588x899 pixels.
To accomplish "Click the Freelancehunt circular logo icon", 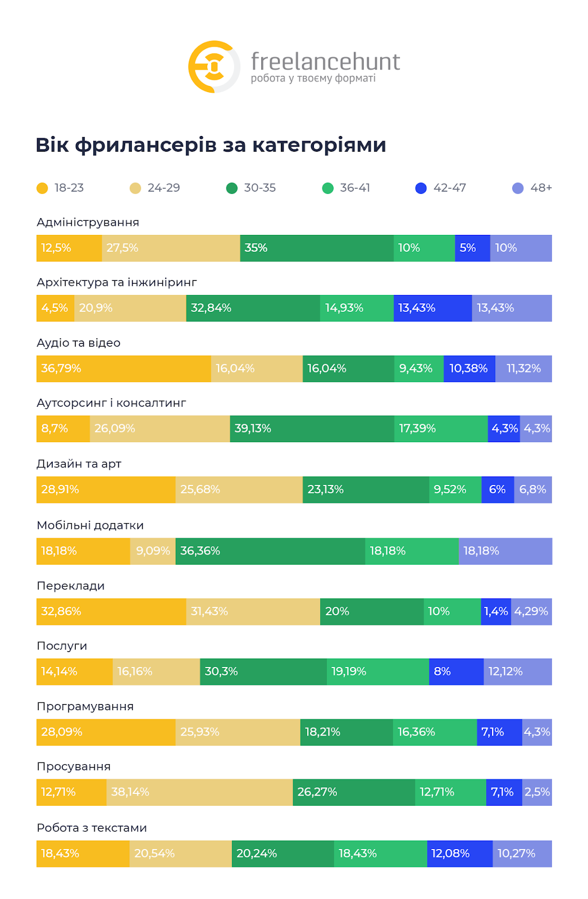I will coord(215,67).
